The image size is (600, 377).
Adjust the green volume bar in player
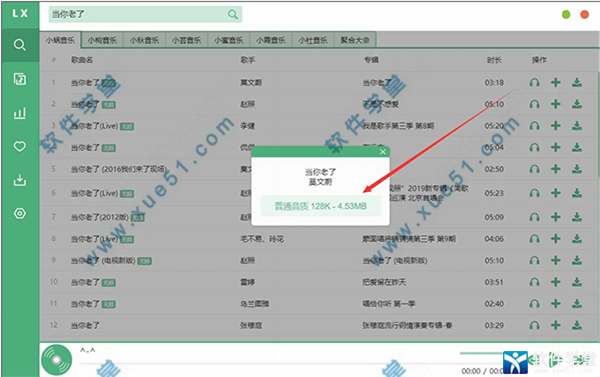click(482, 353)
